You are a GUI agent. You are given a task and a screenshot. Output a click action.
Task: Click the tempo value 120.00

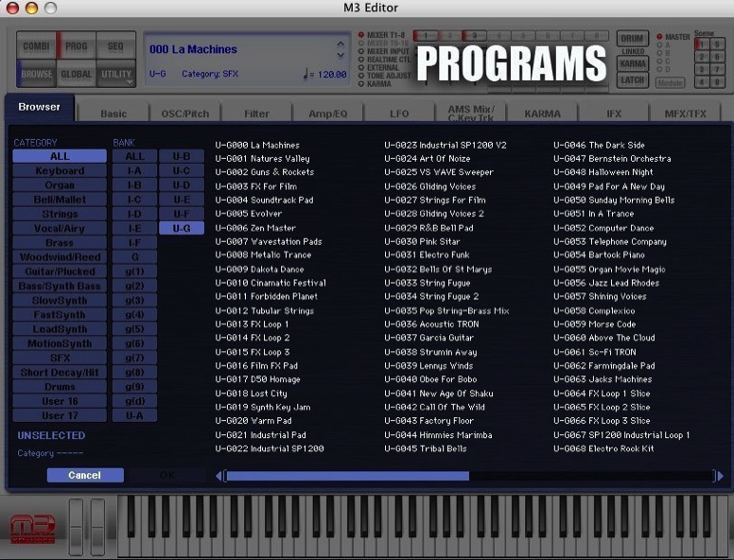[x=332, y=75]
